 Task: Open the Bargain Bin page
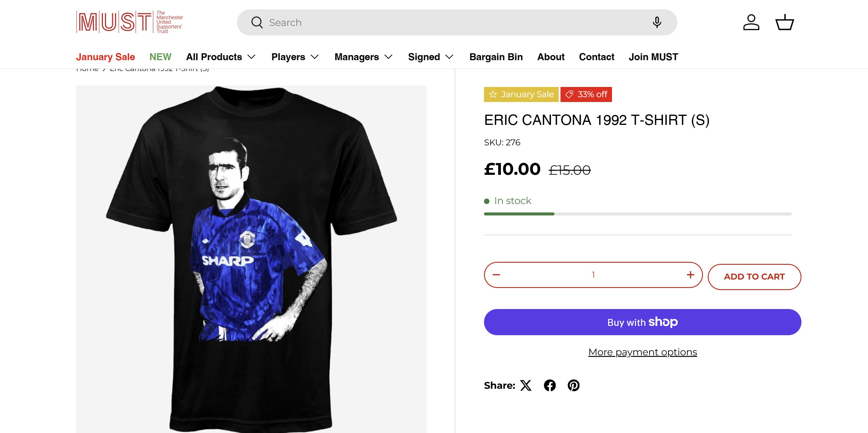pos(496,57)
